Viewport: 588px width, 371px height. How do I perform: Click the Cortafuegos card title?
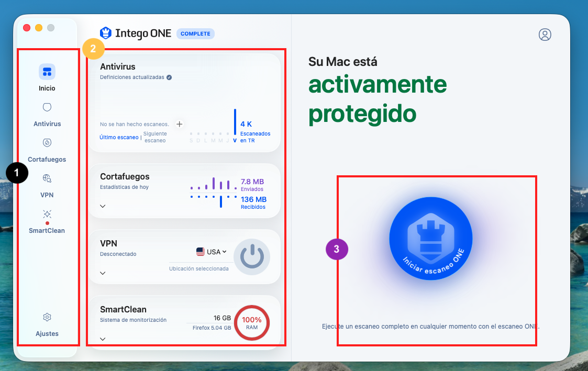125,176
